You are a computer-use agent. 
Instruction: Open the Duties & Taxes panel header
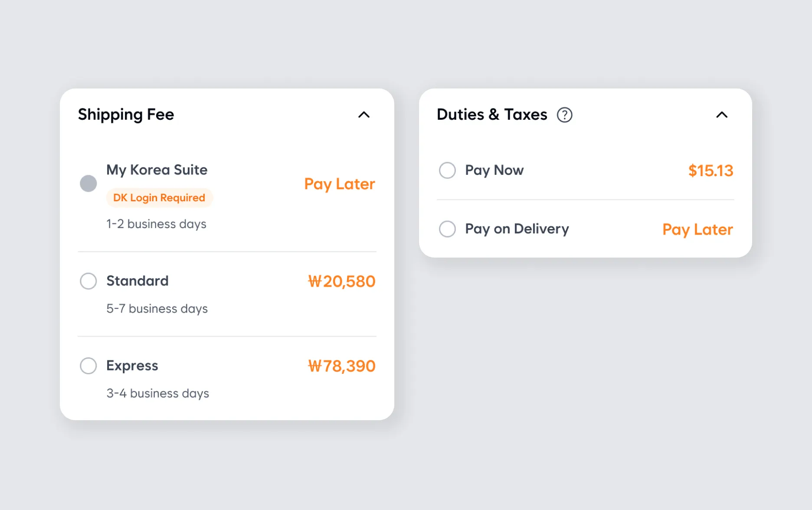point(492,114)
